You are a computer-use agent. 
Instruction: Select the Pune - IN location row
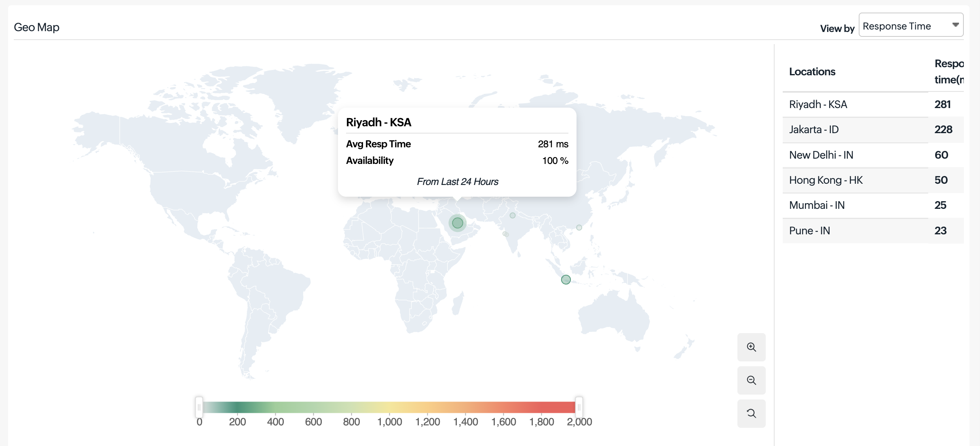pyautogui.click(x=809, y=231)
